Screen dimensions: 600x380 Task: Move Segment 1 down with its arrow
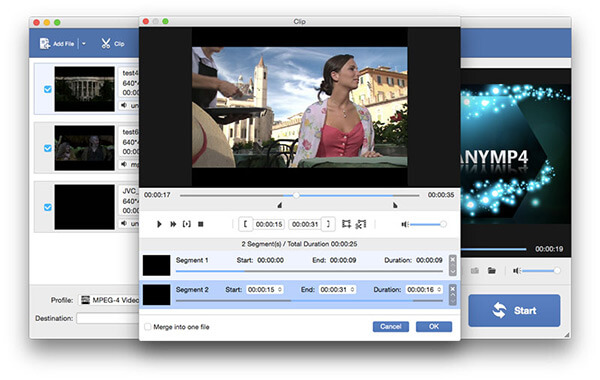453,272
